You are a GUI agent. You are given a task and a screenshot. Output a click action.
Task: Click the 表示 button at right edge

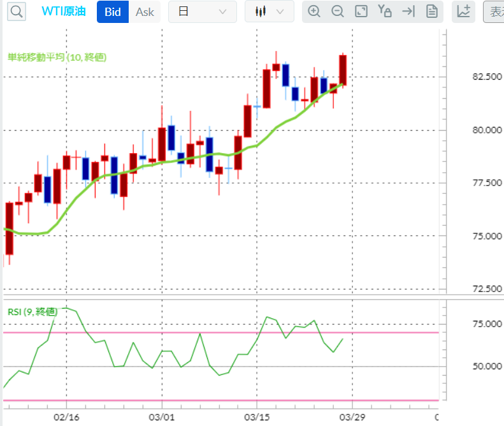click(x=494, y=12)
